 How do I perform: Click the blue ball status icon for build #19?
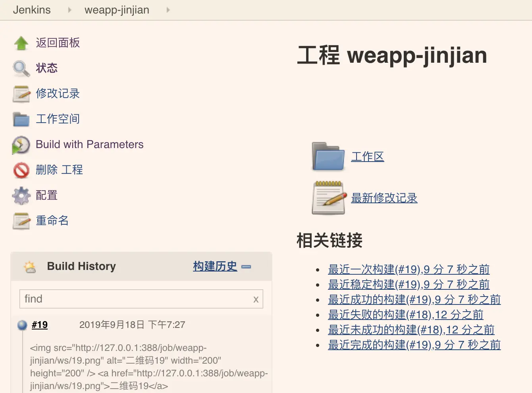click(x=23, y=326)
